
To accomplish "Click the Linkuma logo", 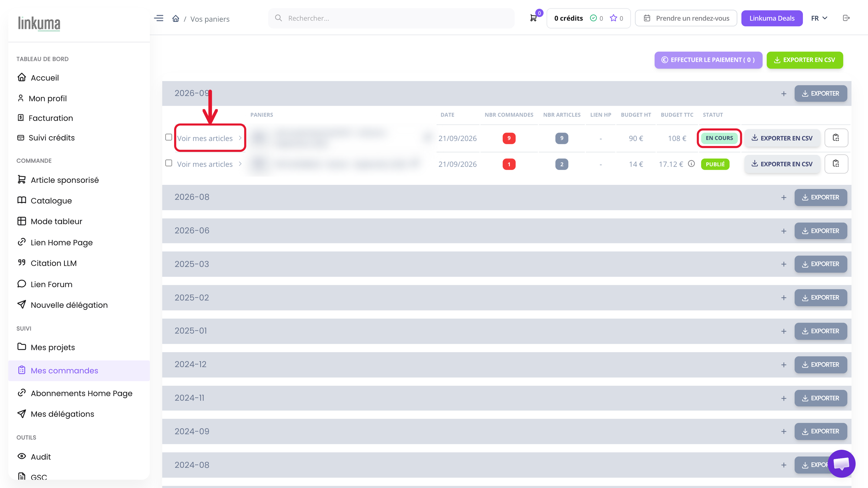I will point(39,23).
